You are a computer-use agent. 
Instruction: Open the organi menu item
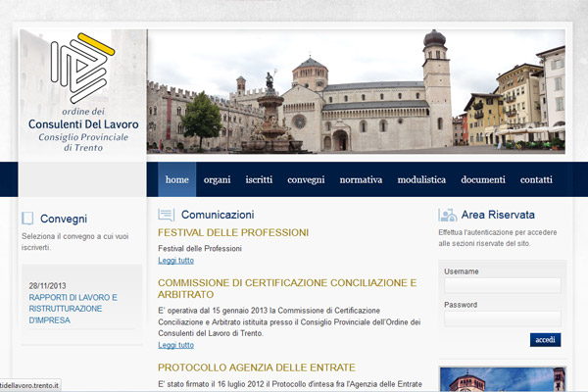coord(218,180)
